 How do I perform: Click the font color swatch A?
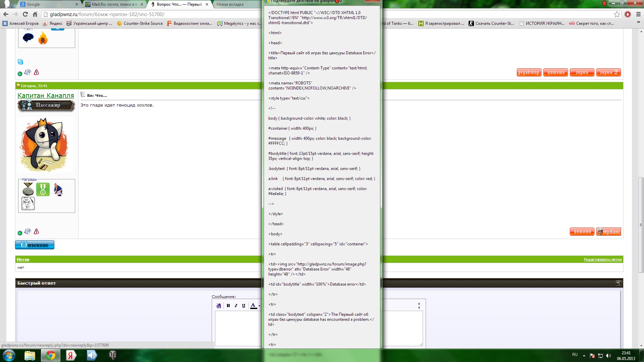[253, 306]
